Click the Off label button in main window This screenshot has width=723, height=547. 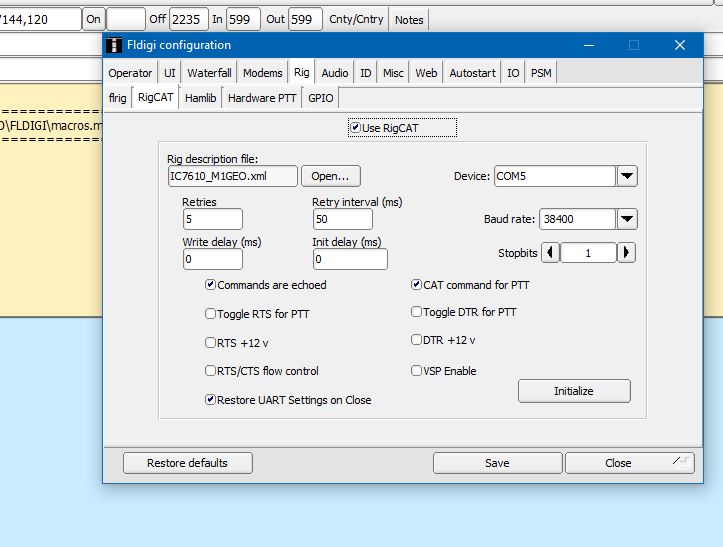coord(158,19)
